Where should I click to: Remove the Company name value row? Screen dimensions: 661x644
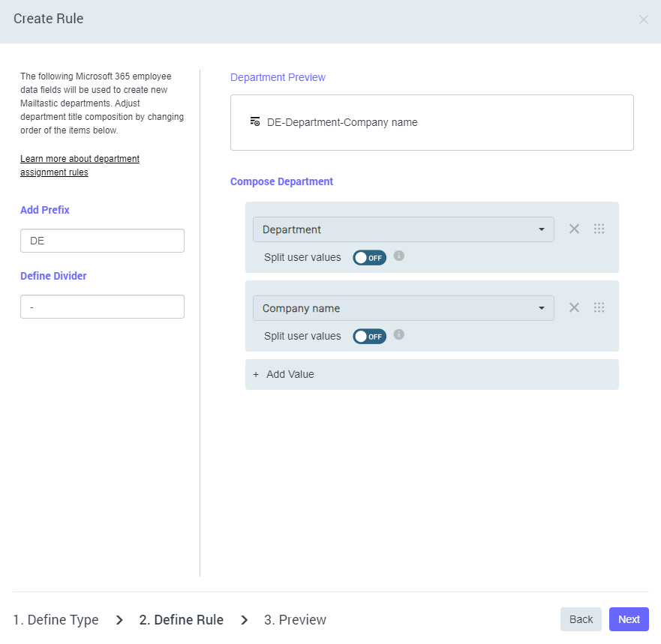[574, 307]
